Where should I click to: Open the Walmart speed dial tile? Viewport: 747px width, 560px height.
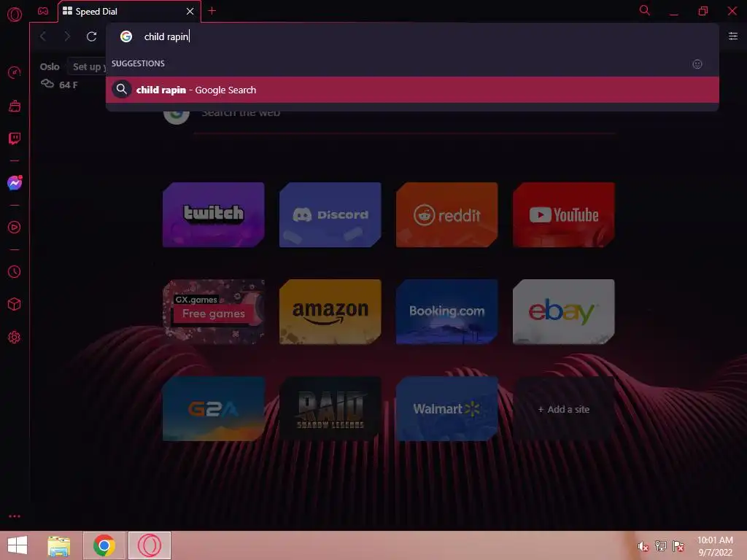(447, 408)
